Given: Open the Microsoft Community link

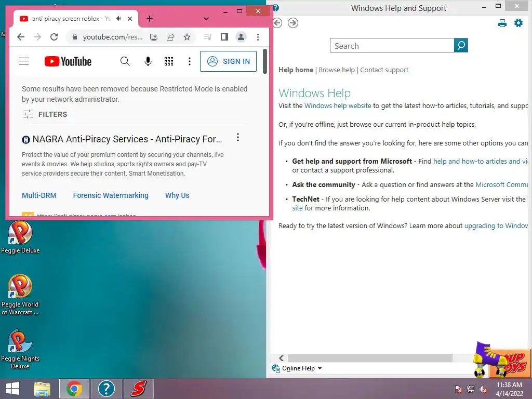Looking at the screenshot, I should coord(501,185).
